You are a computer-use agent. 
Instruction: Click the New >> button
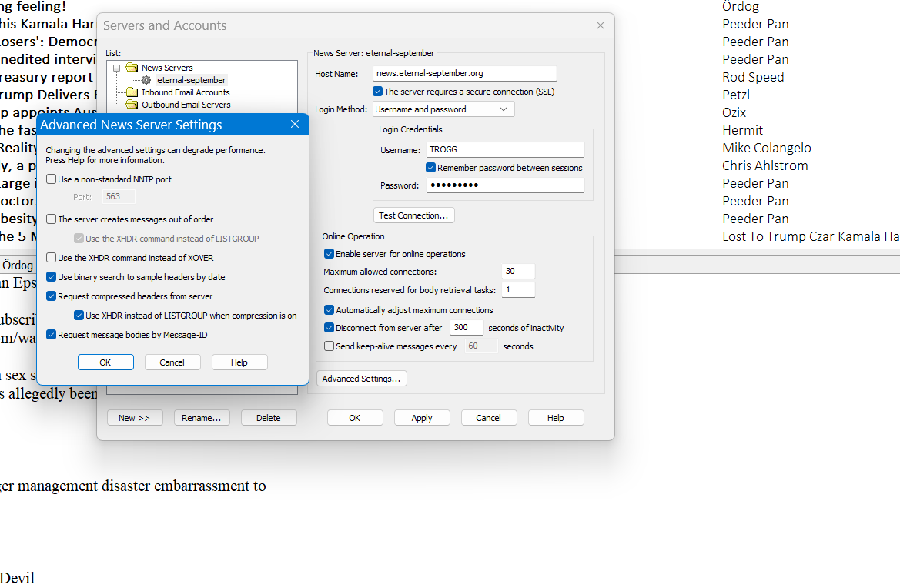tap(134, 418)
